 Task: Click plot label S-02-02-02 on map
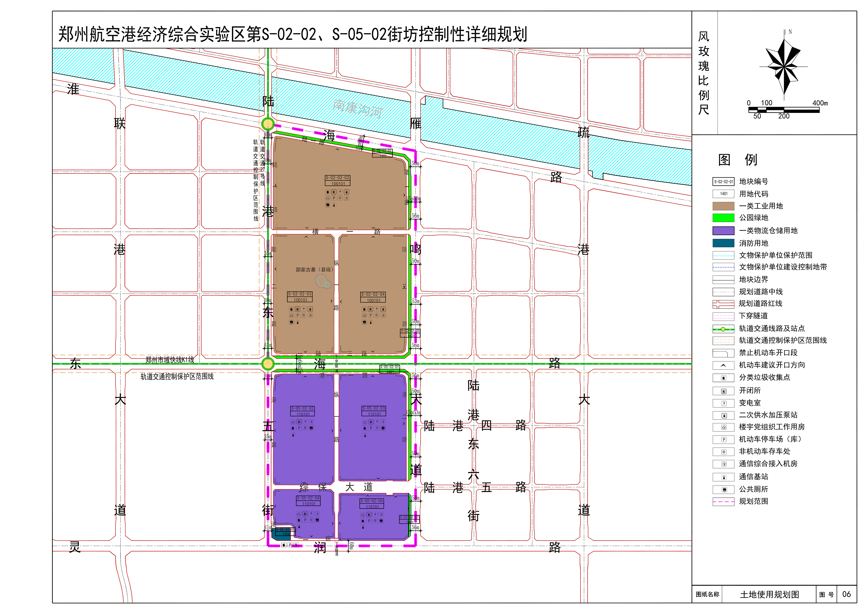tap(338, 178)
